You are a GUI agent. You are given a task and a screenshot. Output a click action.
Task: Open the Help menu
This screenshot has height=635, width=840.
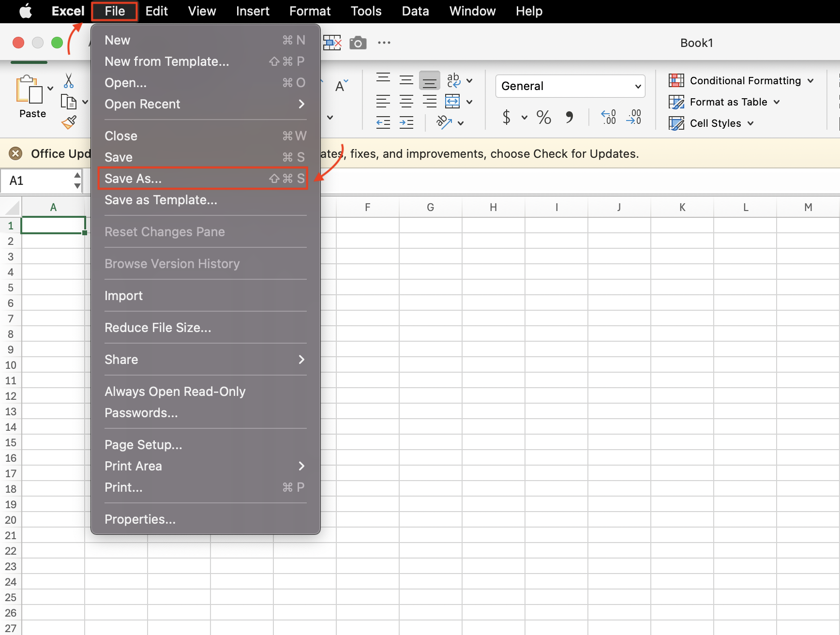pos(529,11)
